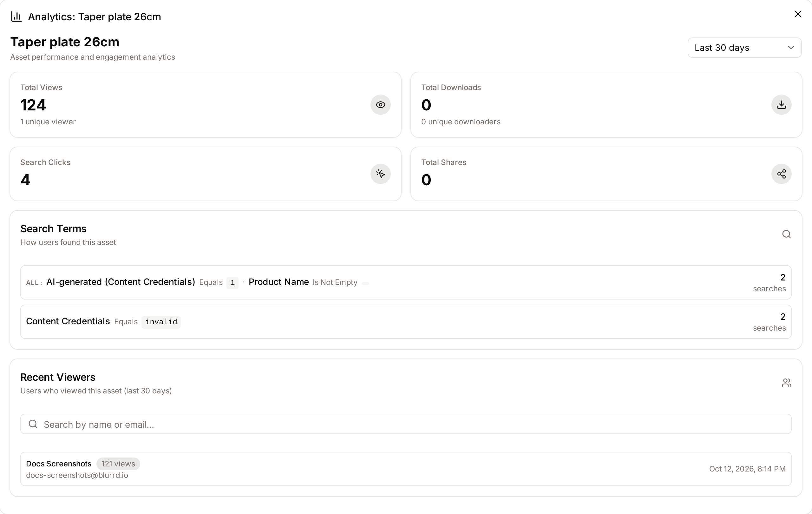Click the search icon inside the viewer search field

33,424
